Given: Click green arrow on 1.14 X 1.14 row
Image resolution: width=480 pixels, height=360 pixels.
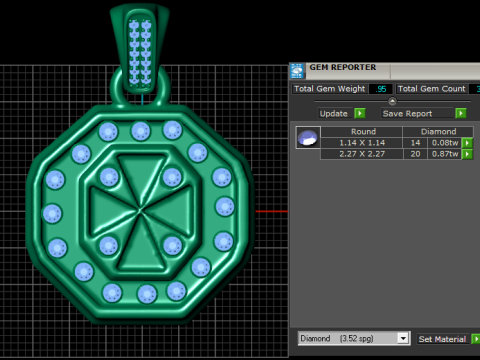Looking at the screenshot, I should coord(467,143).
